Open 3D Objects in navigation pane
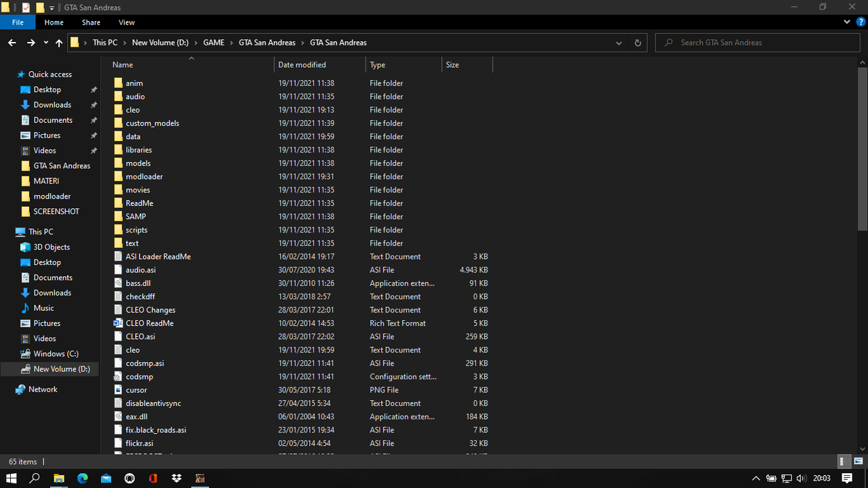 (52, 247)
